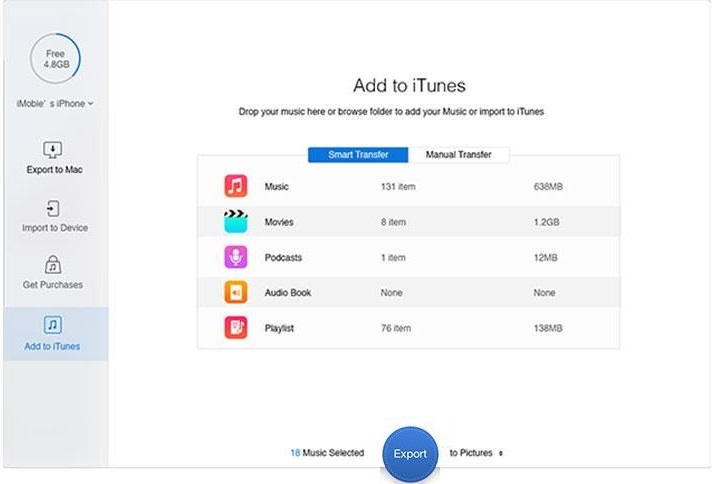This screenshot has width=712, height=484.
Task: Click the '8 item' count
Action: [393, 222]
